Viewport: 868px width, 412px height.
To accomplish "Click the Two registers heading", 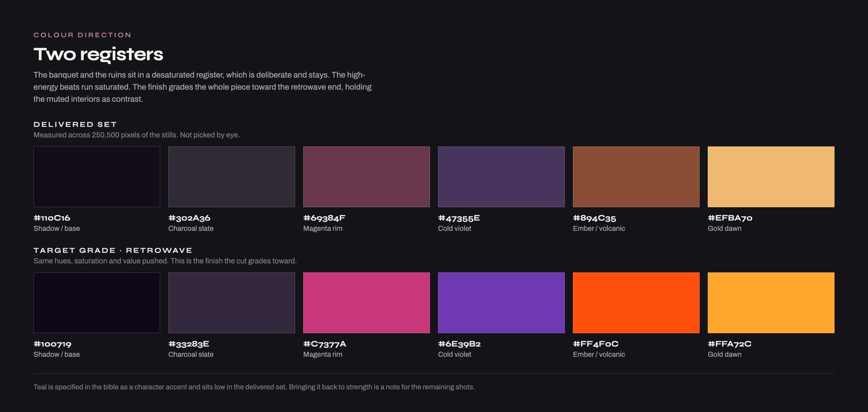I will pyautogui.click(x=99, y=55).
